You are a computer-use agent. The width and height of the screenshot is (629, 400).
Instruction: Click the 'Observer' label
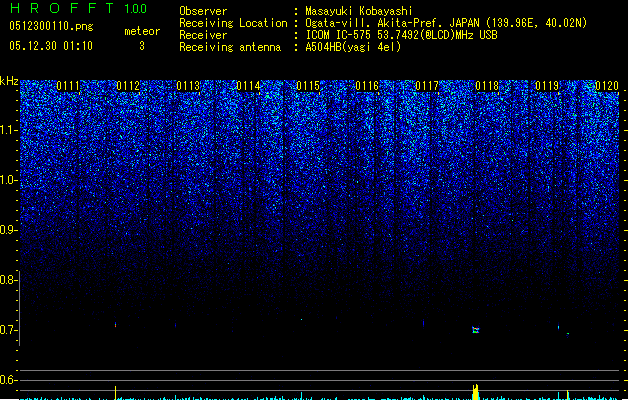click(203, 11)
